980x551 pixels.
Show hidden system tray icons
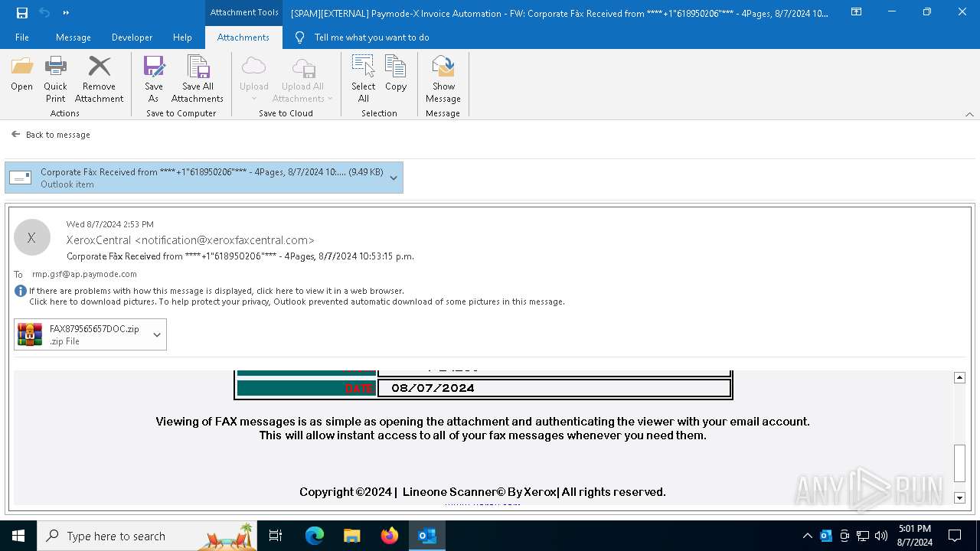point(807,536)
